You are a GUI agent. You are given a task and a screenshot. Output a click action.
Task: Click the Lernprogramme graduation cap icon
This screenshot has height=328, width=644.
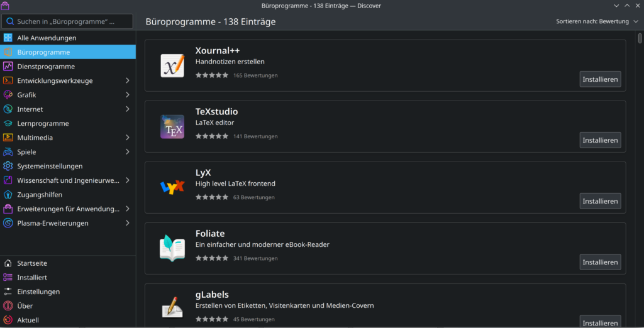8,123
